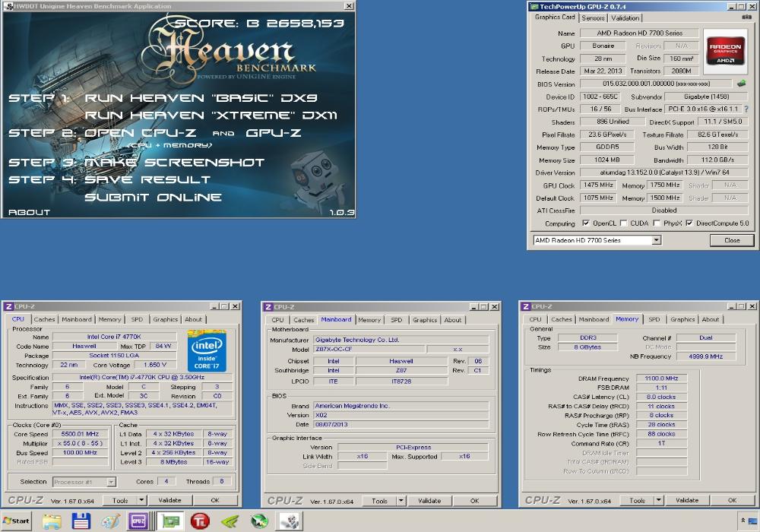Click Submit Online in Heaven window
This screenshot has height=532, width=760.
[154, 197]
